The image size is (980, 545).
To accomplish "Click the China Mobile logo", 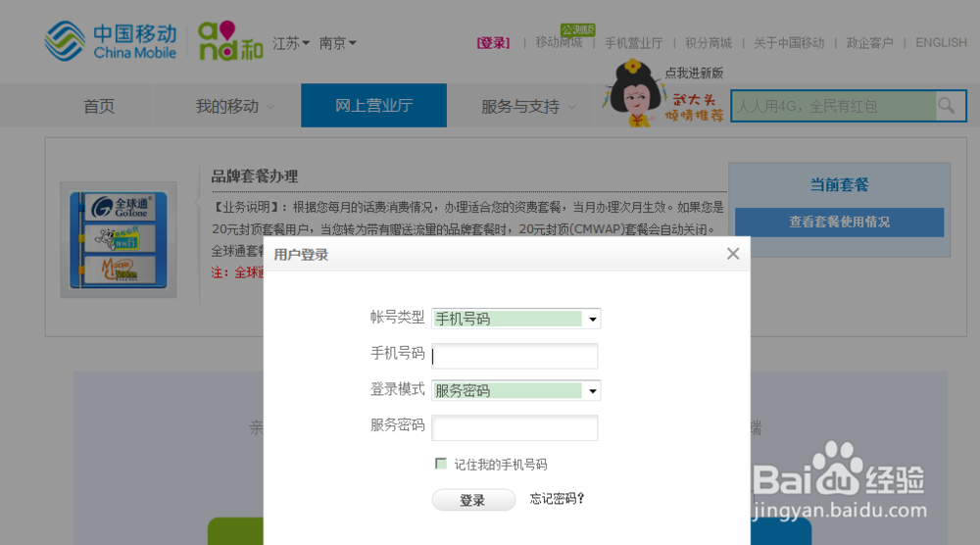I will pyautogui.click(x=111, y=41).
